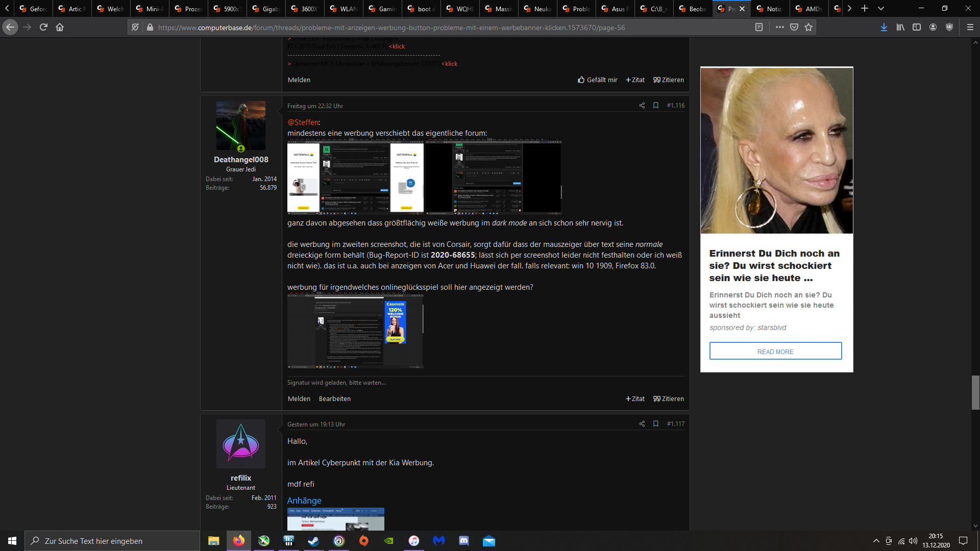Bookmark this page with the star icon

point(808,28)
